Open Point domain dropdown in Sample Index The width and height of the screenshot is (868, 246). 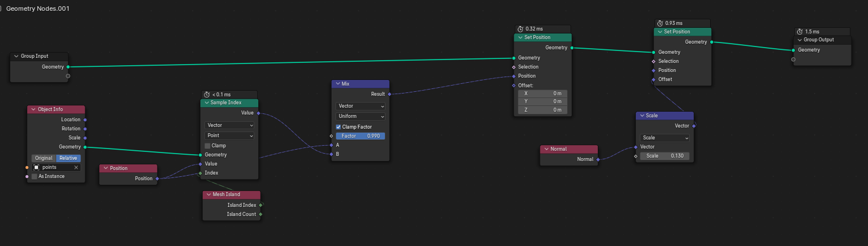[229, 135]
